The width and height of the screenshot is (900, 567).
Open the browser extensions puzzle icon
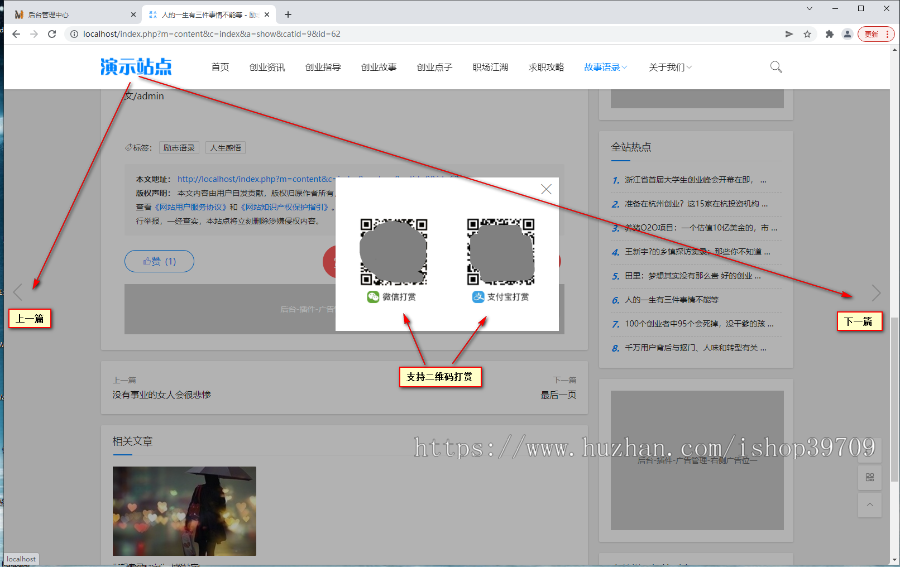829,34
